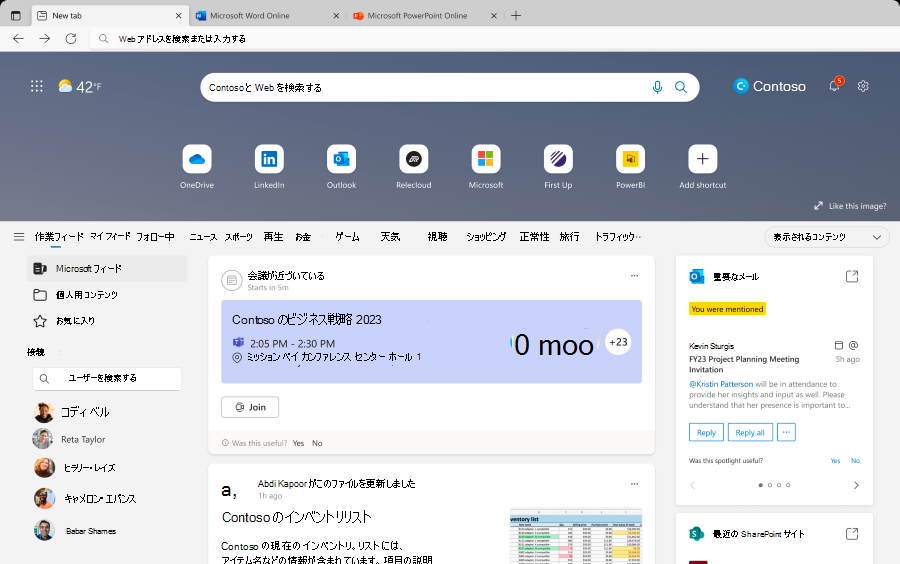Open the Relecloud shortcut

coord(414,159)
